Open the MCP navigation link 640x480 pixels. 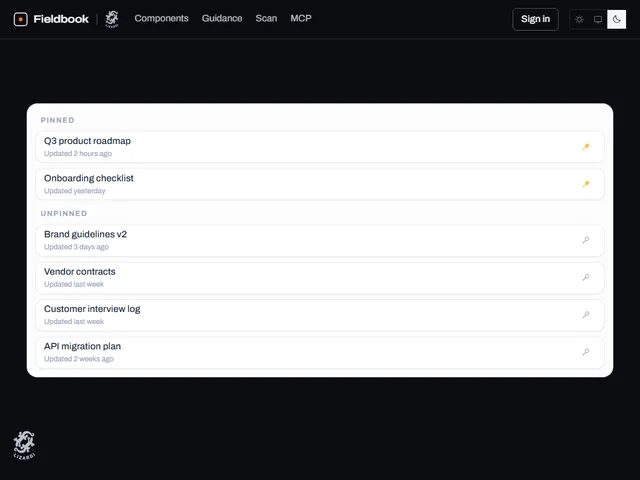(x=301, y=18)
